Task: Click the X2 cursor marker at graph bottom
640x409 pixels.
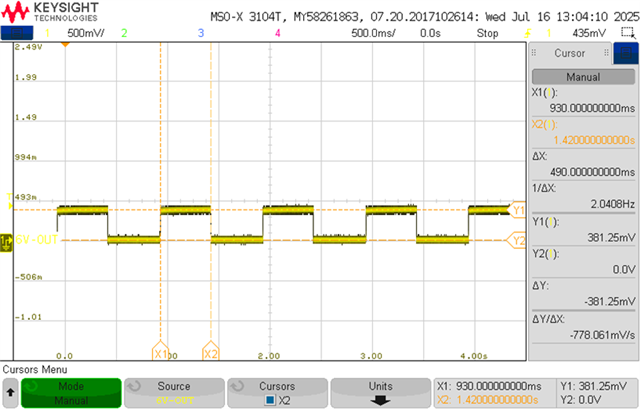Action: (211, 351)
